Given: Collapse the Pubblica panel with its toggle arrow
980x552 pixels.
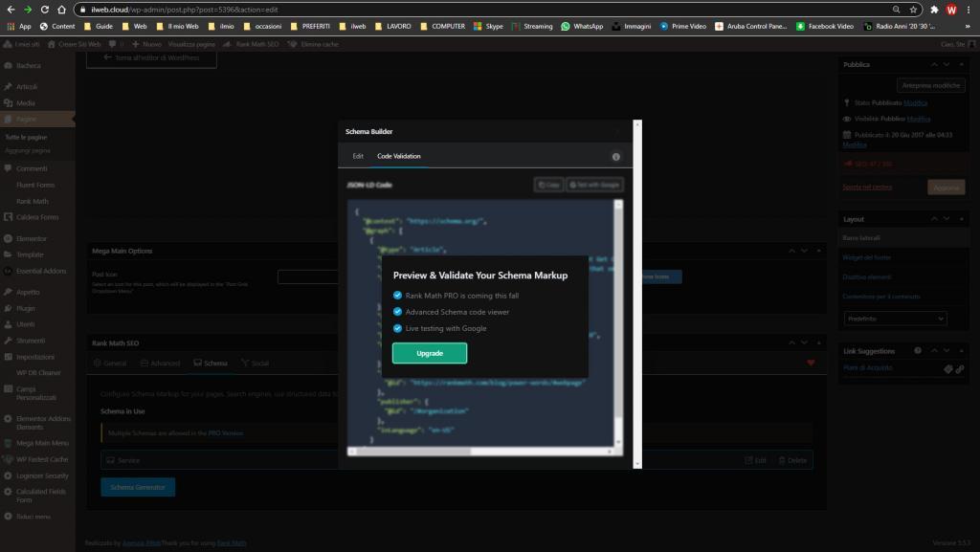Looking at the screenshot, I should click(961, 64).
